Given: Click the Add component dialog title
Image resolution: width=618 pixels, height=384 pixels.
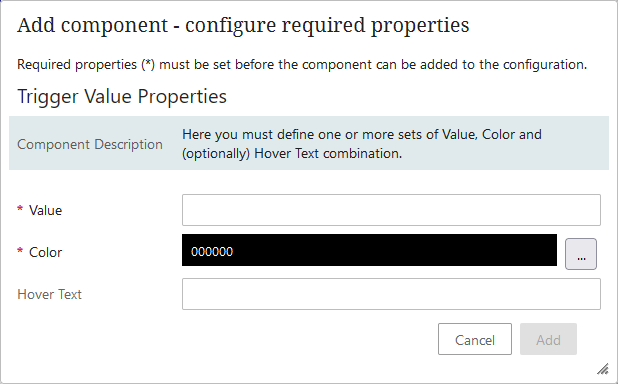Looking at the screenshot, I should click(x=243, y=25).
